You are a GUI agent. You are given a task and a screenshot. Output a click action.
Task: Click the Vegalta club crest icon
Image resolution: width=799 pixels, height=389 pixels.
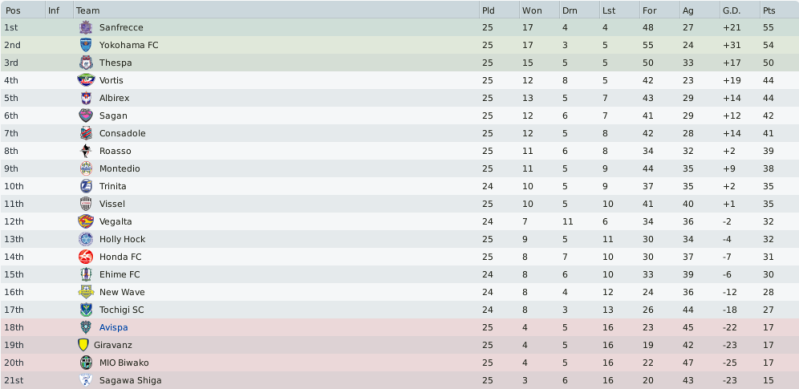point(86,221)
